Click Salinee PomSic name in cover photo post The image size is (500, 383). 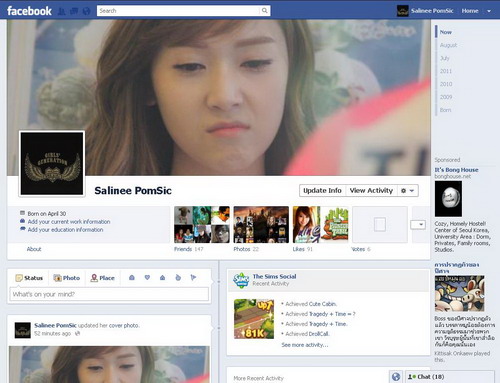tap(55, 325)
